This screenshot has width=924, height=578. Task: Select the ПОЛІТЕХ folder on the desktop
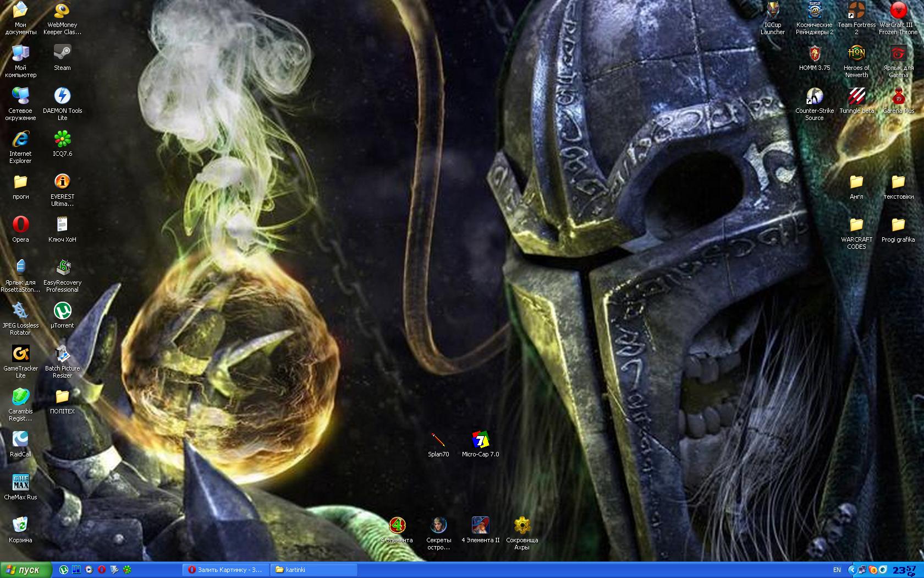point(62,401)
